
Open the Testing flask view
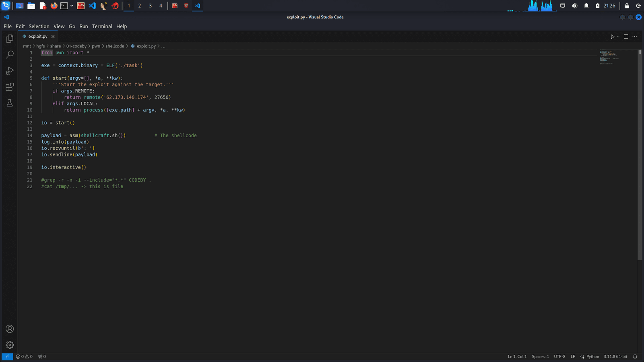tap(10, 103)
